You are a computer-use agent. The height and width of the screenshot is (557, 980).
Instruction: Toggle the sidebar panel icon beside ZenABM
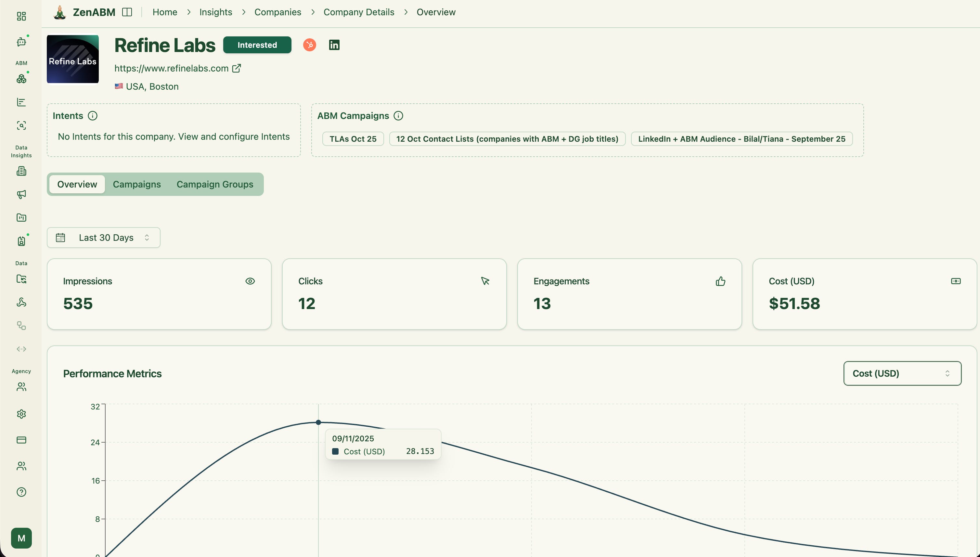click(127, 12)
